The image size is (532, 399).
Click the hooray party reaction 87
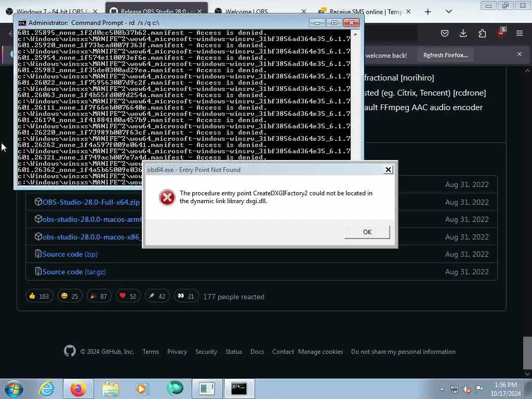point(99,296)
